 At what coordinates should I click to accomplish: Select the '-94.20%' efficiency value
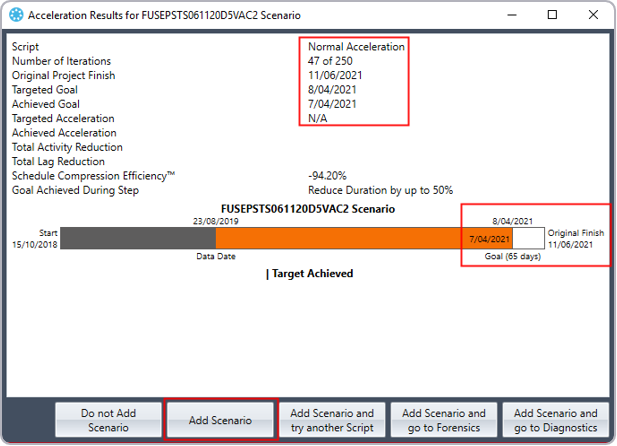pos(327,176)
